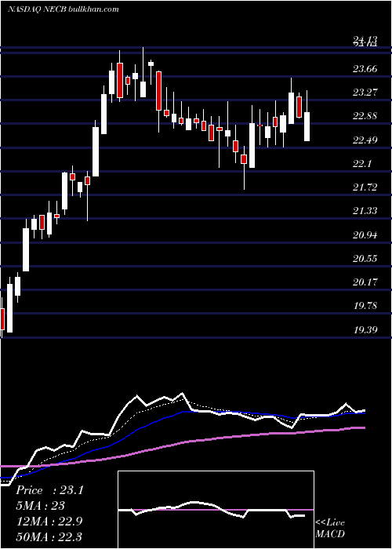Click the 22.49 price axis label
392x549 pixels.
point(365,140)
